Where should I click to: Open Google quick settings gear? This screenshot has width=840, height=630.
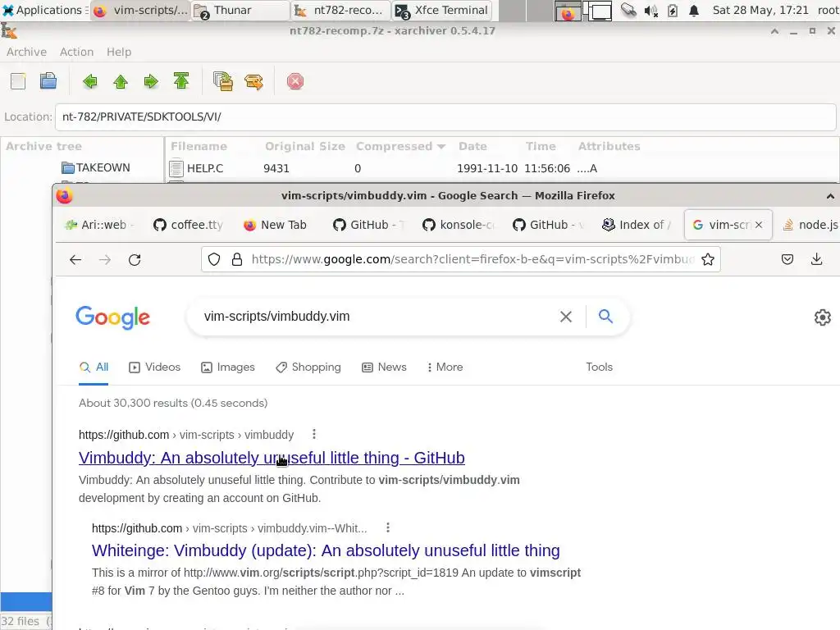(x=822, y=317)
